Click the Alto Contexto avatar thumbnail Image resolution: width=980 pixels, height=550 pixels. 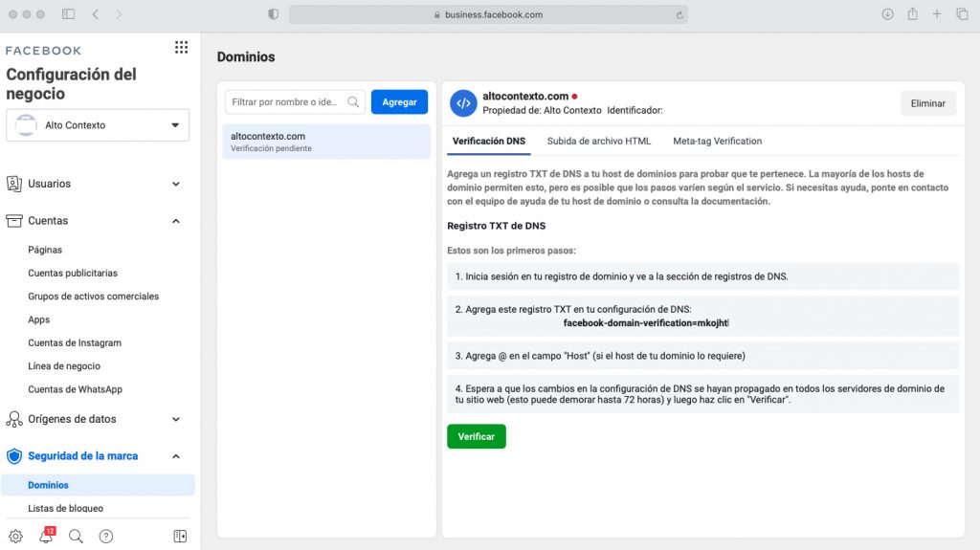pyautogui.click(x=26, y=125)
